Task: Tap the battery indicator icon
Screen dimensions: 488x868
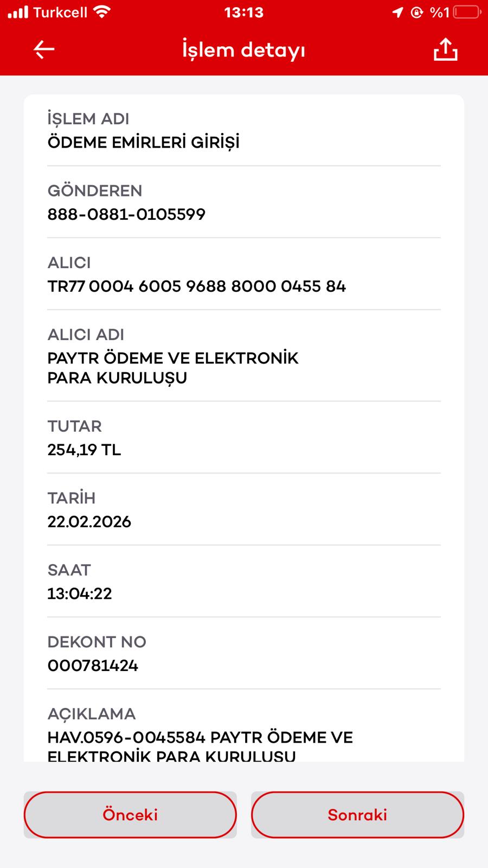Action: pyautogui.click(x=467, y=12)
